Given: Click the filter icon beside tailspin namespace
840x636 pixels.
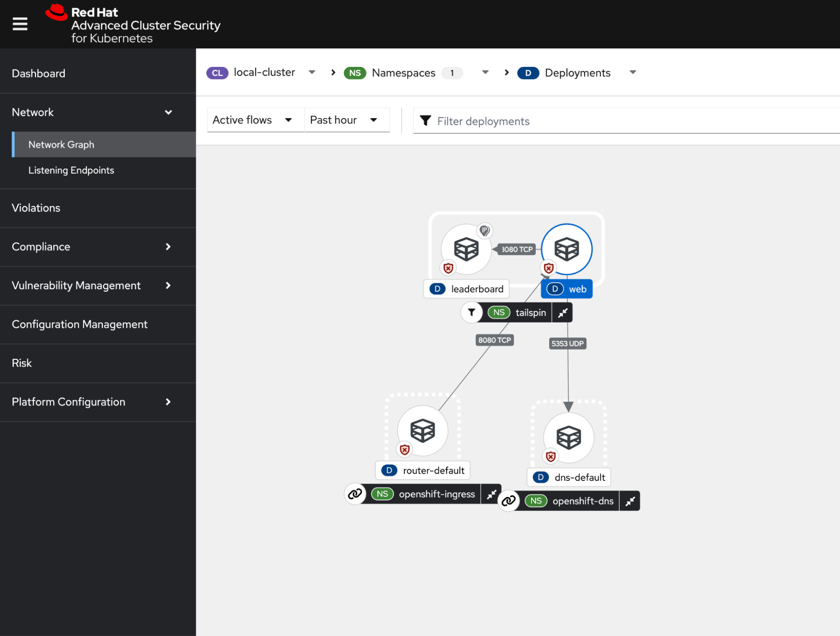Looking at the screenshot, I should coord(471,312).
